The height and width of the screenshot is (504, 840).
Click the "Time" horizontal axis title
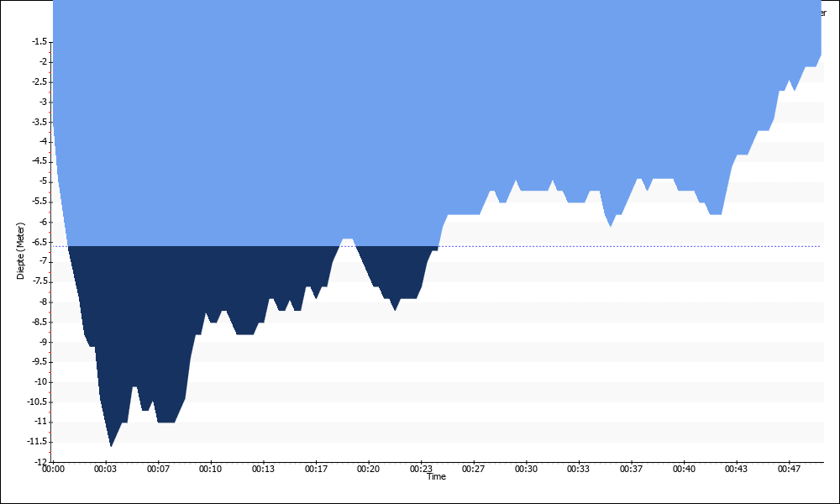pos(436,476)
